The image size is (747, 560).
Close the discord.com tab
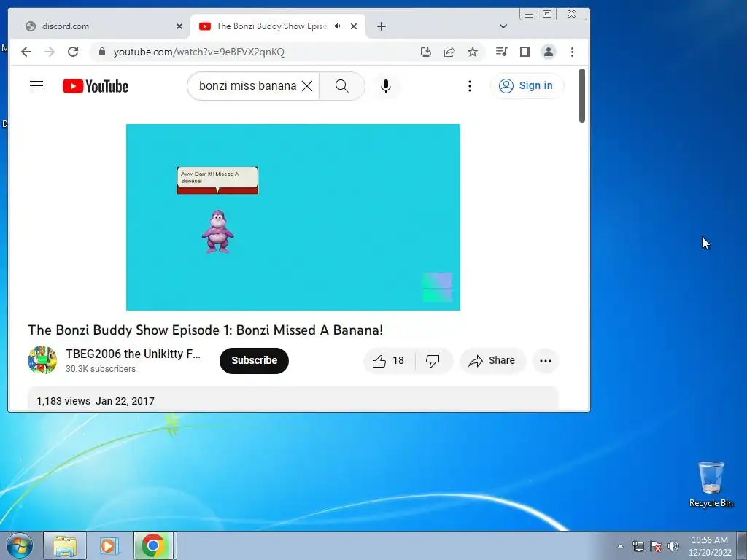[179, 26]
